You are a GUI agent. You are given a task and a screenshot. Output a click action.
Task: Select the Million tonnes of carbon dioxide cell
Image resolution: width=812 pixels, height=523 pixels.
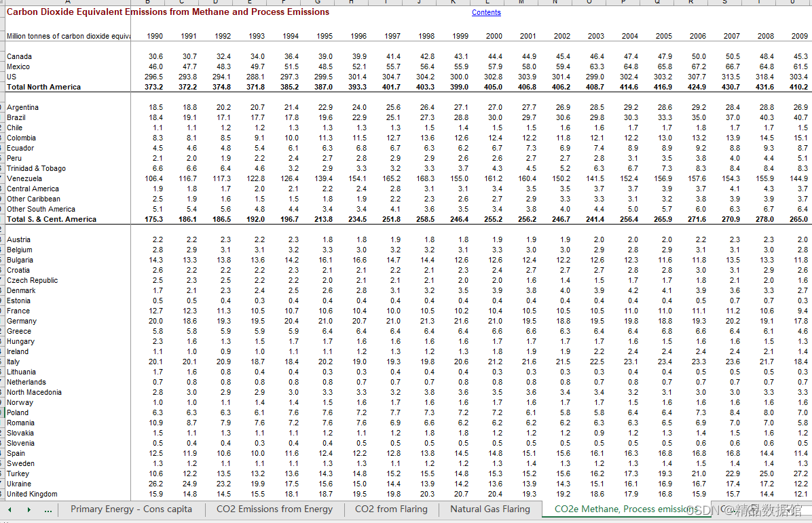point(68,36)
